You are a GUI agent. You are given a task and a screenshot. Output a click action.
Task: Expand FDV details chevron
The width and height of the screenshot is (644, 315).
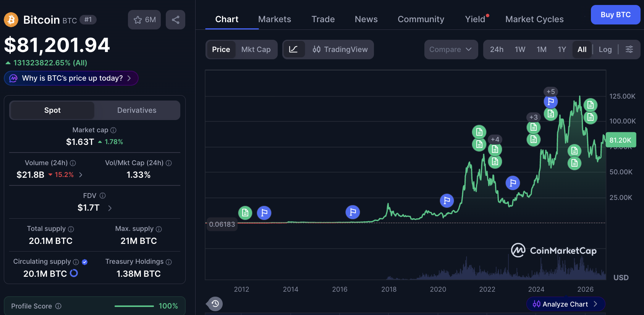110,208
